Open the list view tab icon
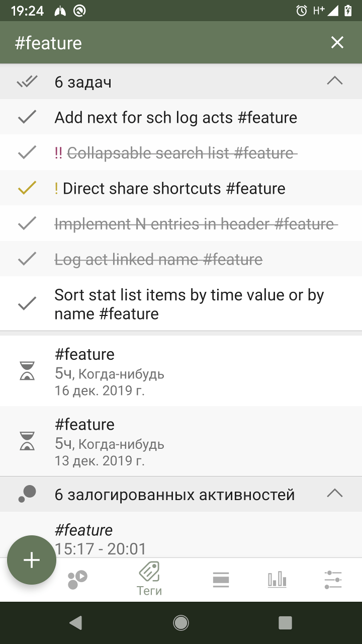 coord(221,579)
